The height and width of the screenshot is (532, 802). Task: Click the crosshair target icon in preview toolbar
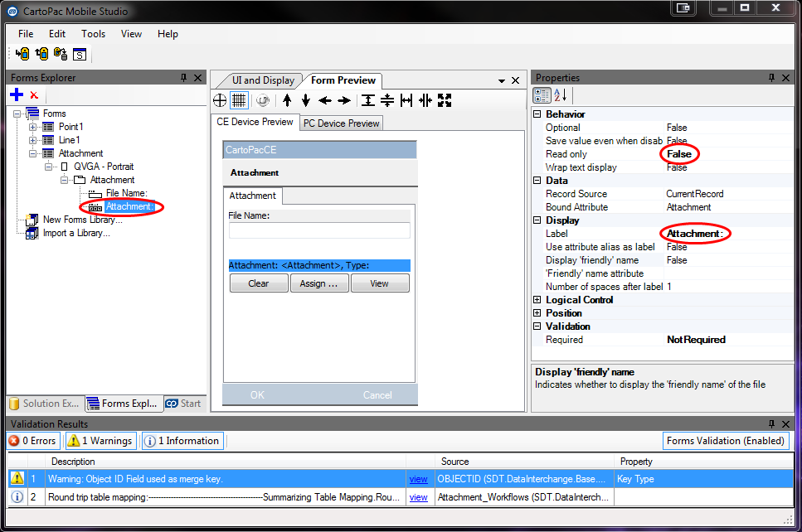[221, 100]
